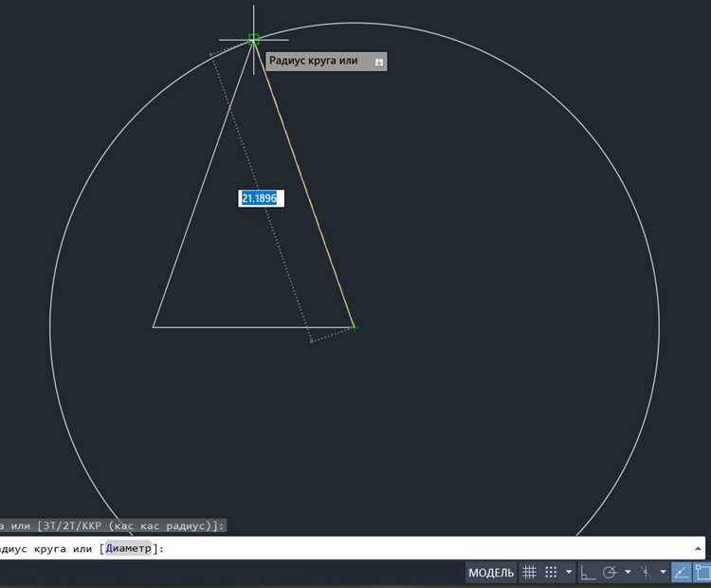Click the Радиус круга или tooltip text

(x=314, y=61)
